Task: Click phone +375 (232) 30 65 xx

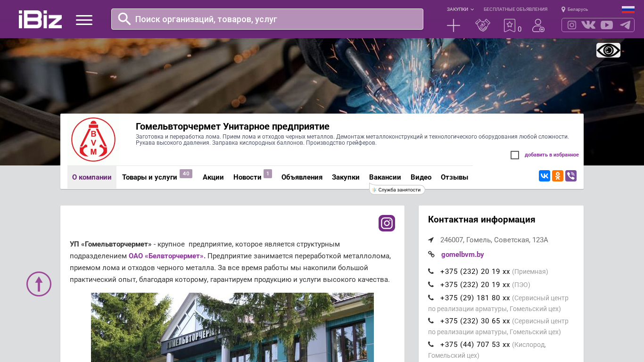Action: click(475, 321)
